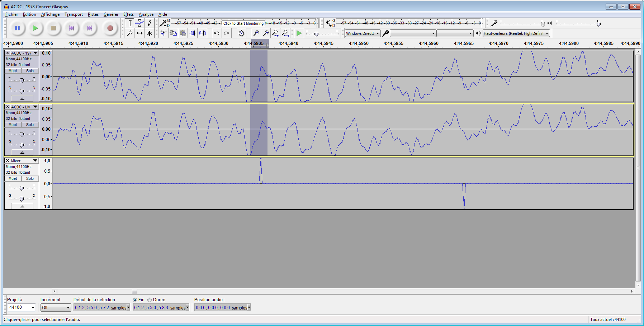This screenshot has height=326, width=644.
Task: Select the Multi-tool asterisk mode
Action: 150,33
